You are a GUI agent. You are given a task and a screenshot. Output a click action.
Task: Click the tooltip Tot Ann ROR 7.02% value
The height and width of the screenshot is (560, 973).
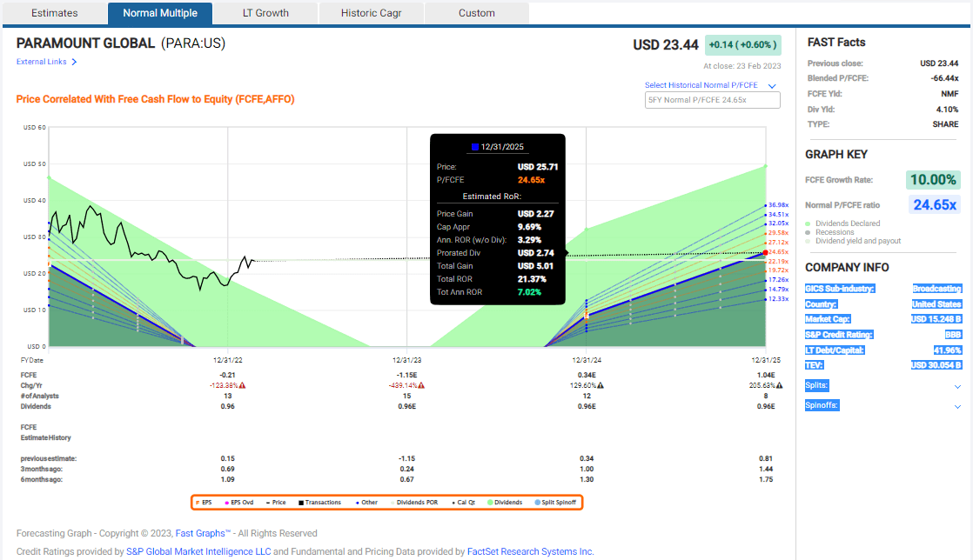point(529,292)
